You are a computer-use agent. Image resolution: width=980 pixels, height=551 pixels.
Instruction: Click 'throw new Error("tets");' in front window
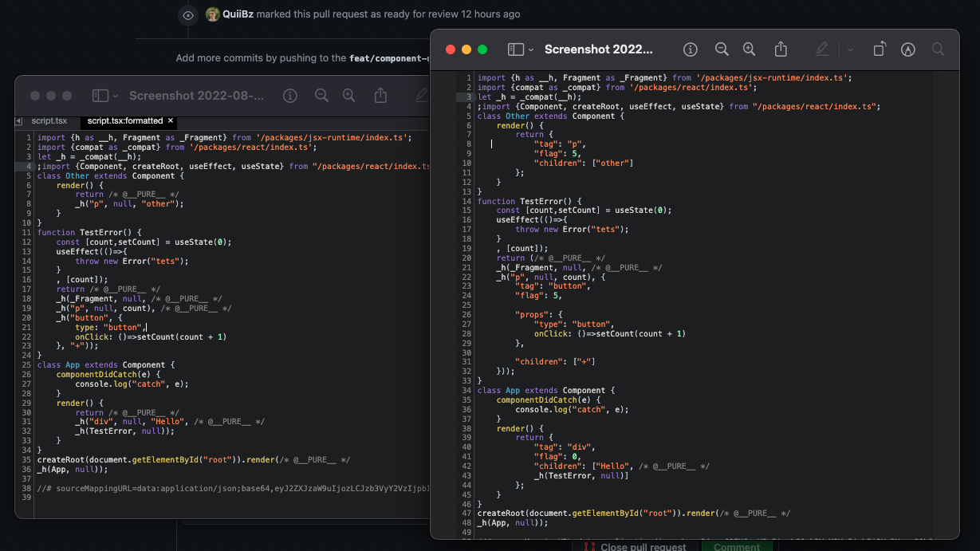click(572, 230)
